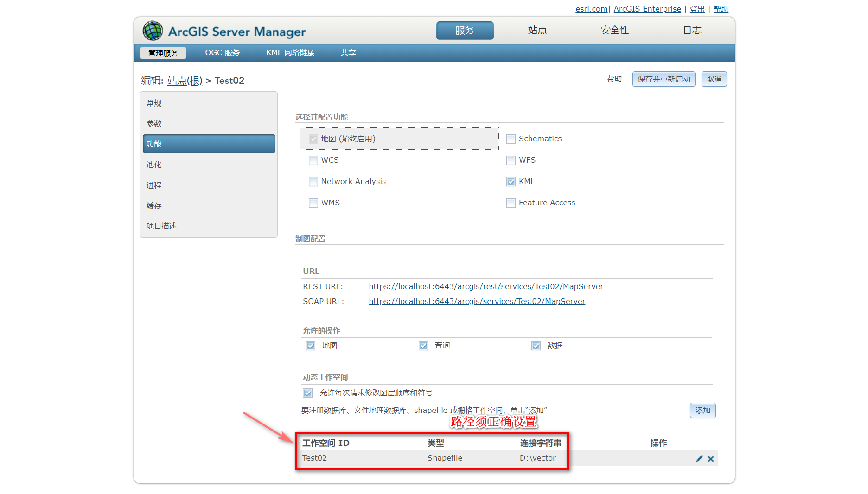Enable the WCS capability checkbox
The image size is (868, 494).
313,160
